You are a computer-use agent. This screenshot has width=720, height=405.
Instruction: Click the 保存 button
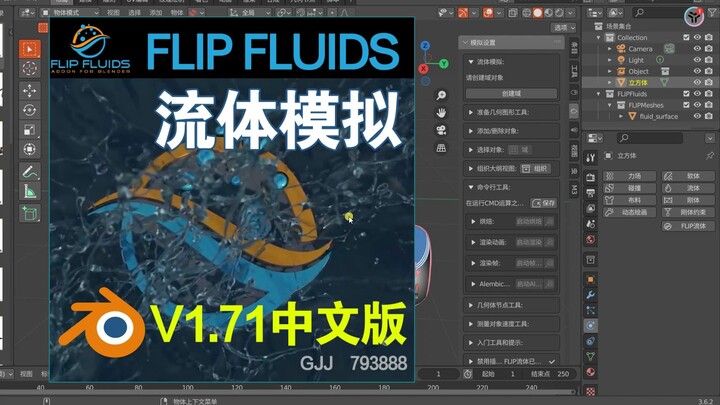544,203
